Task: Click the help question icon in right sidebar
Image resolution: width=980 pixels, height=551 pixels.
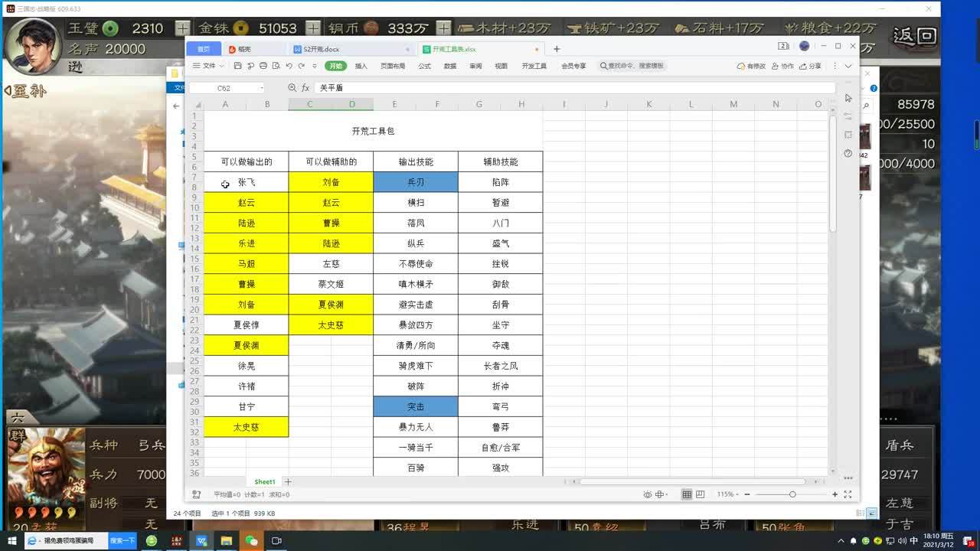Action: (848, 154)
